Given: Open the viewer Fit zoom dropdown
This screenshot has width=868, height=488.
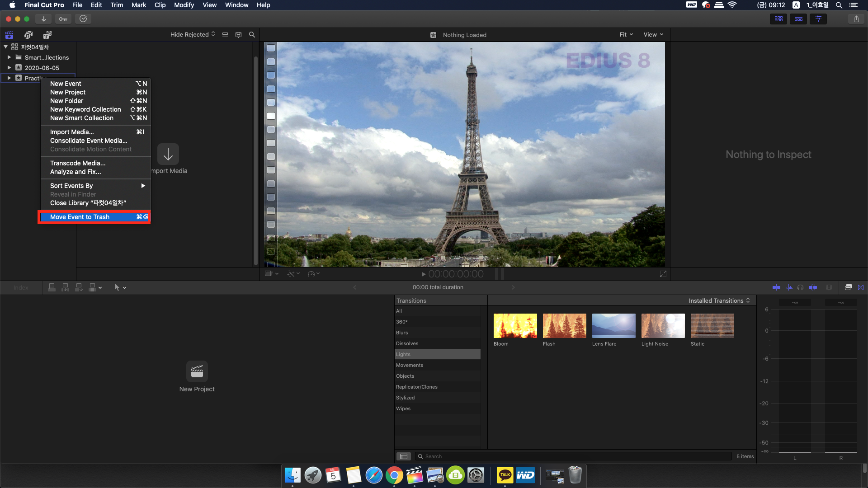Looking at the screenshot, I should click(626, 35).
